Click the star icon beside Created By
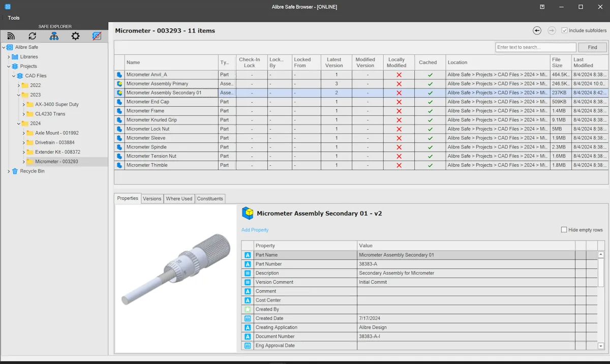This screenshot has height=364, width=610. [x=248, y=309]
